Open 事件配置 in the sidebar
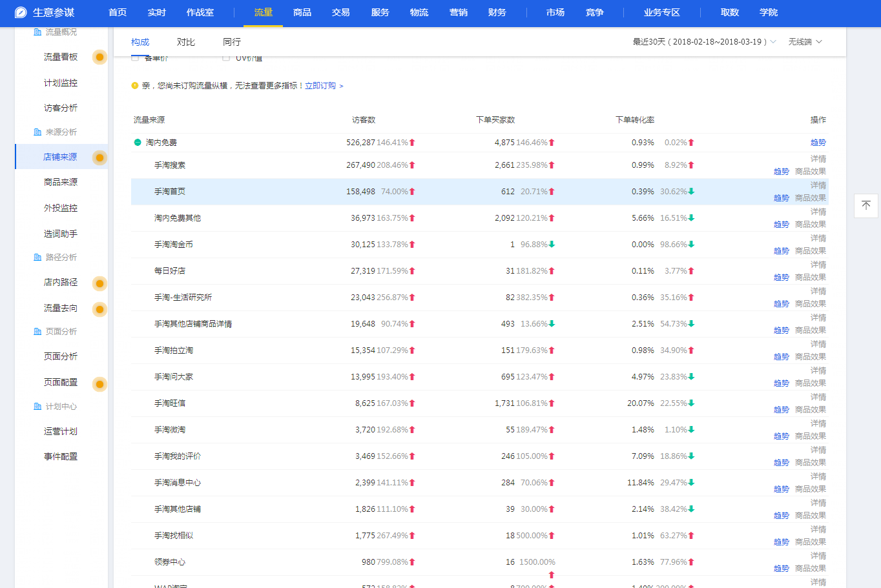The height and width of the screenshot is (588, 881). [x=61, y=456]
